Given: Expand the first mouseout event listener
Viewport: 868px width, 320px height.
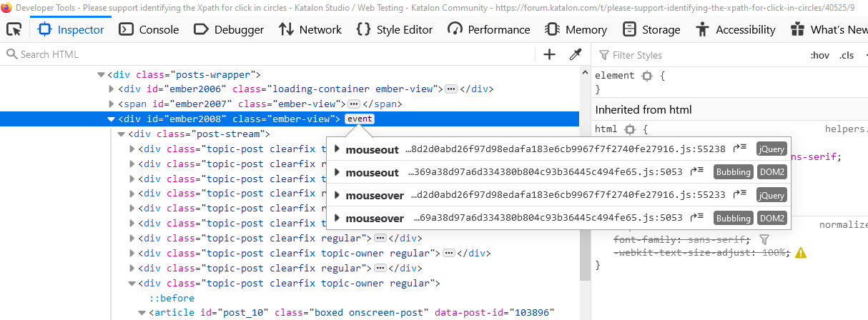Looking at the screenshot, I should [x=337, y=149].
